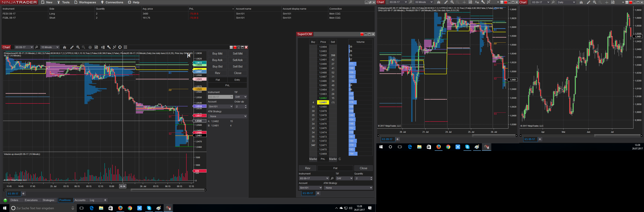This screenshot has width=644, height=212.
Task: Toggle crosshair cursor in 15 Minute chart
Action: coord(90,47)
